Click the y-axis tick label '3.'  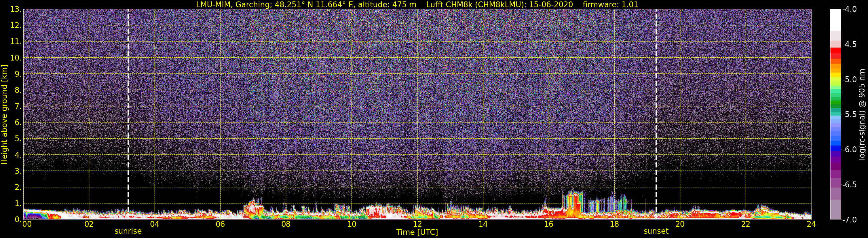pyautogui.click(x=18, y=171)
